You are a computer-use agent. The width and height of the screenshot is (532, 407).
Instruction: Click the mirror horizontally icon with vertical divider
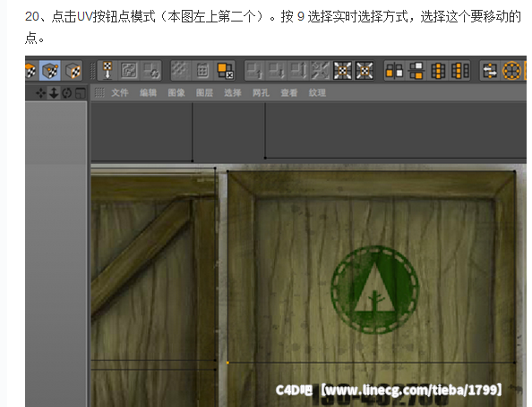(394, 71)
